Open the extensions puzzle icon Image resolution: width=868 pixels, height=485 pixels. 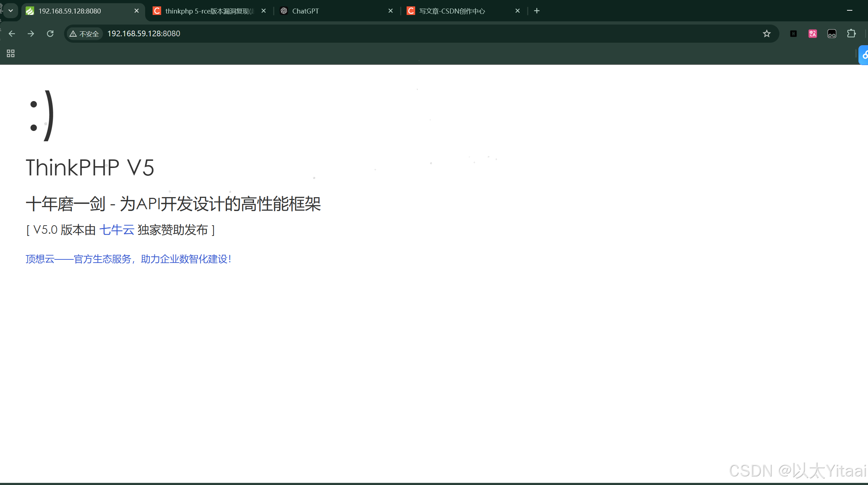click(851, 33)
